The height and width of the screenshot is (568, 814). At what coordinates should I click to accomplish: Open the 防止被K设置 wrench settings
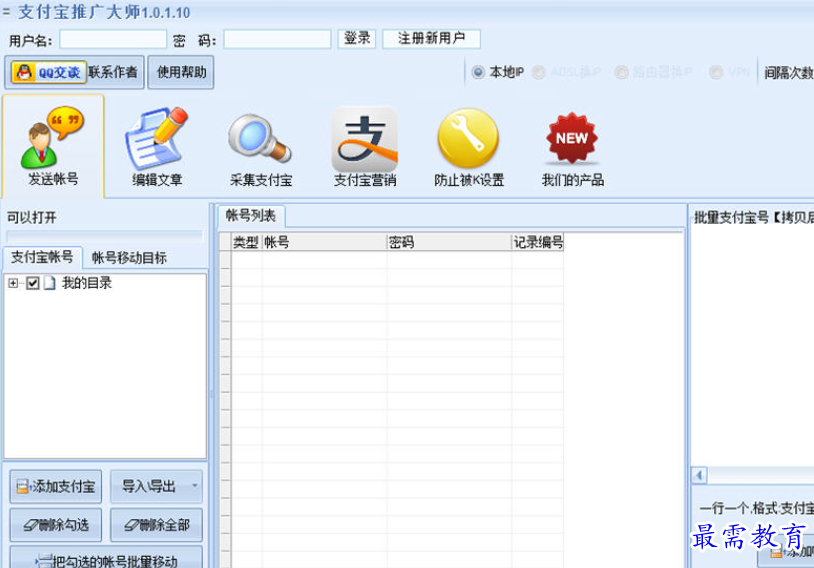coord(469,147)
